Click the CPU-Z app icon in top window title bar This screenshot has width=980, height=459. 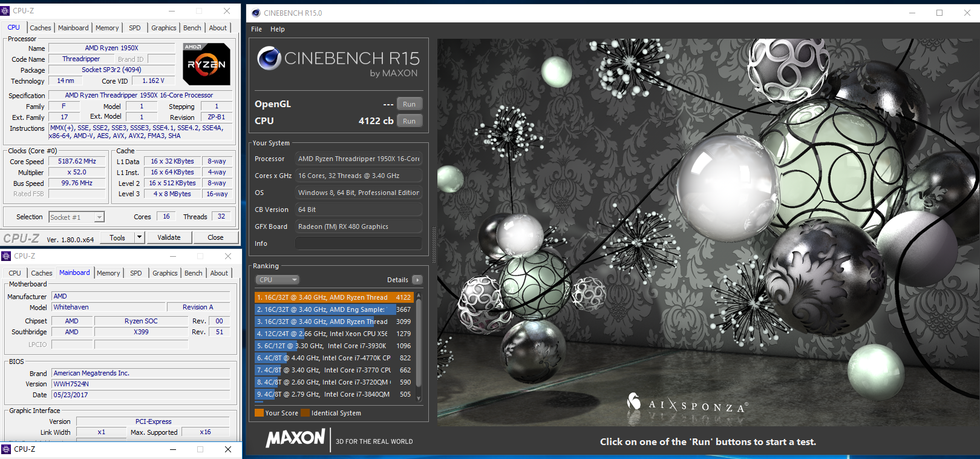click(x=5, y=11)
